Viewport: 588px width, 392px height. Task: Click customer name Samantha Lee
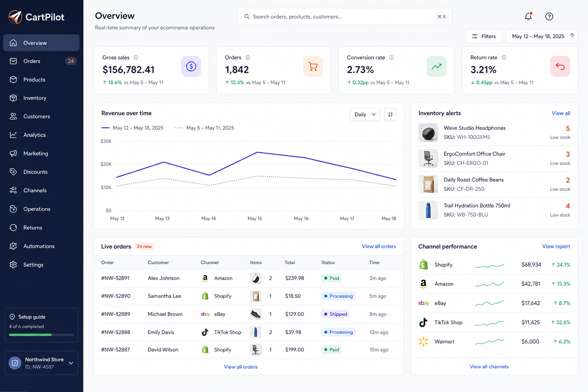tap(165, 296)
